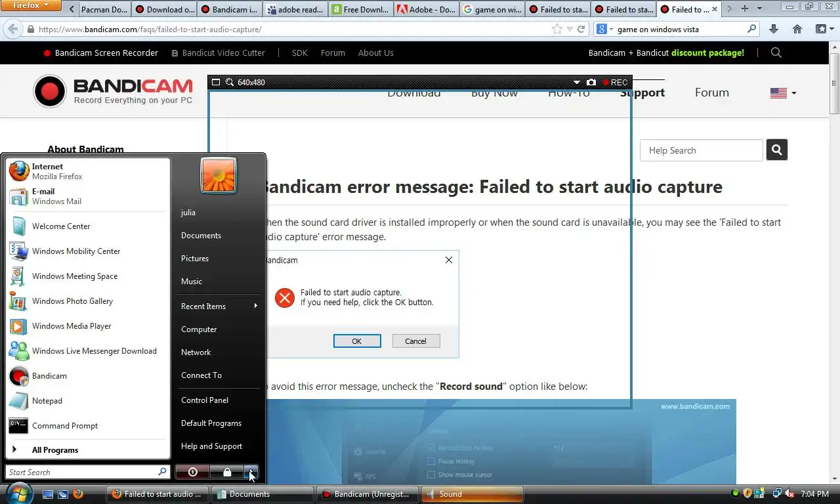
Task: Click the network tray icon
Action: pos(777,493)
